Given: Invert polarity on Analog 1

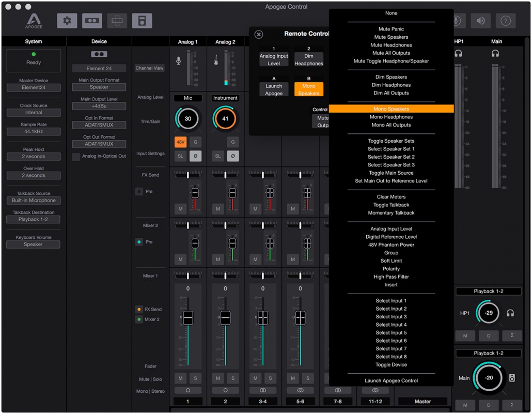Looking at the screenshot, I should pyautogui.click(x=195, y=156).
